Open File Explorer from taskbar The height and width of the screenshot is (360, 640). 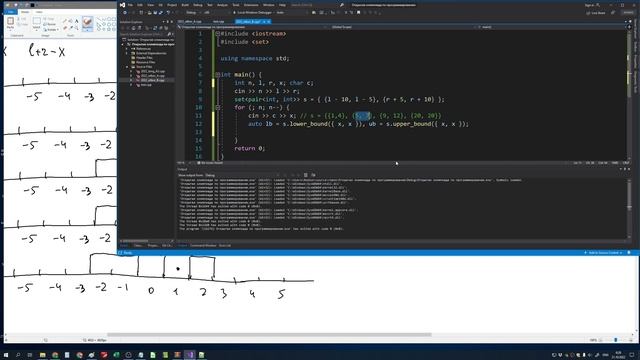pyautogui.click(x=42, y=355)
